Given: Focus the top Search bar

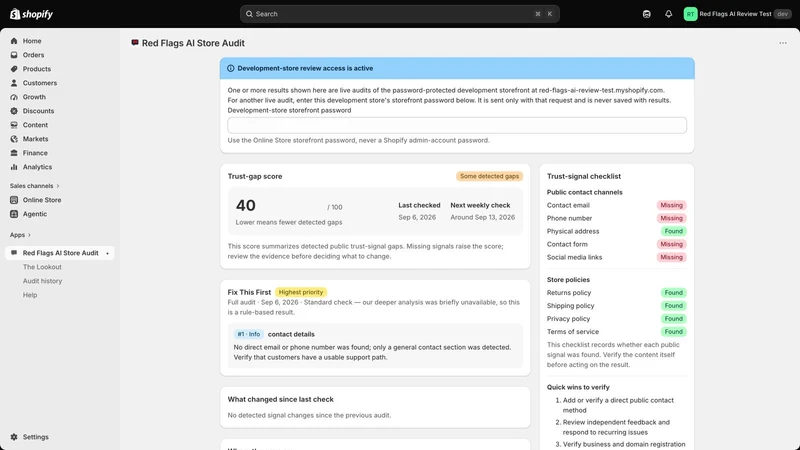Looking at the screenshot, I should pyautogui.click(x=399, y=14).
